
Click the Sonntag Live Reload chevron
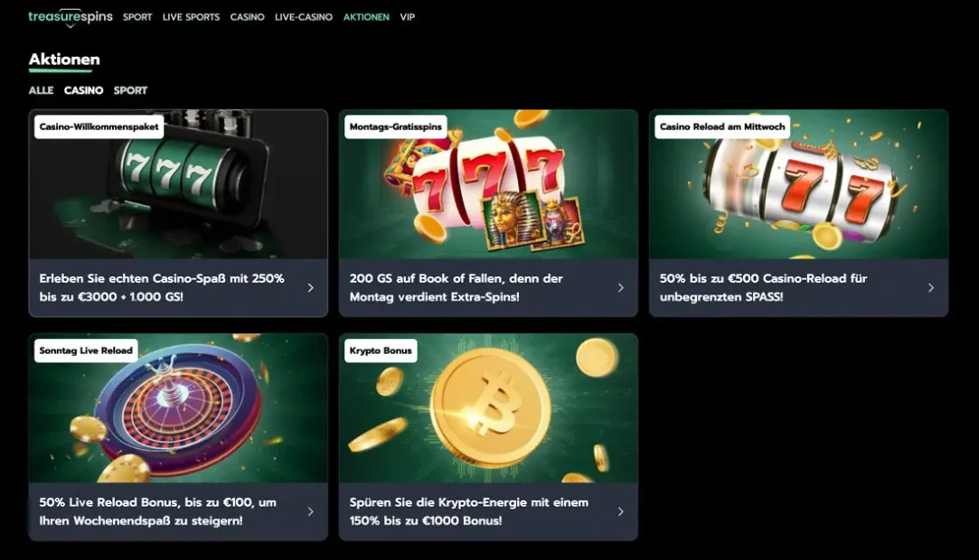pyautogui.click(x=310, y=511)
